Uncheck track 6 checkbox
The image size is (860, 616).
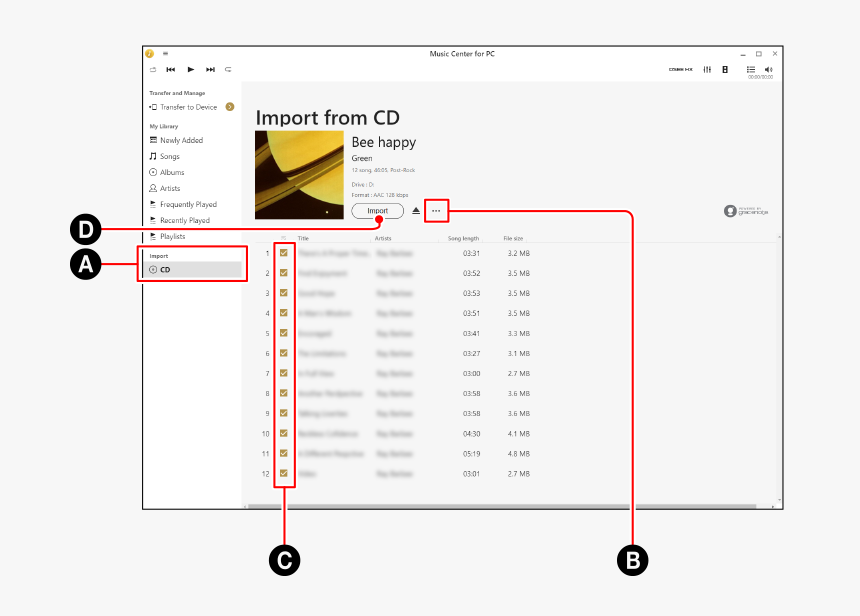click(284, 353)
